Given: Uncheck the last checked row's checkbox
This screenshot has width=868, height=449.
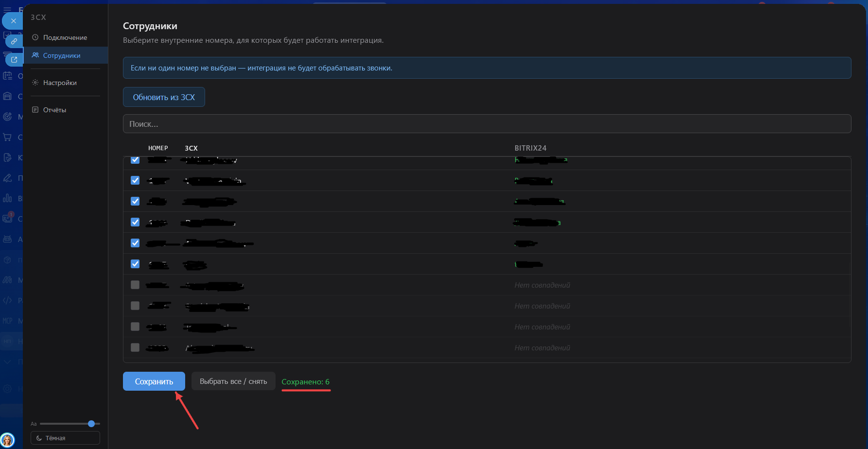Looking at the screenshot, I should click(135, 264).
